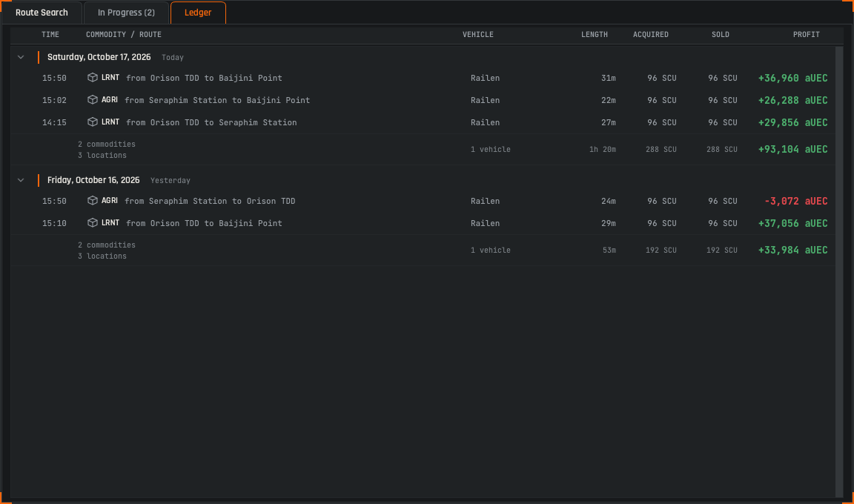Image resolution: width=854 pixels, height=504 pixels.
Task: Click cargo box icon on Friday 15:50 AGRI row
Action: click(x=93, y=201)
